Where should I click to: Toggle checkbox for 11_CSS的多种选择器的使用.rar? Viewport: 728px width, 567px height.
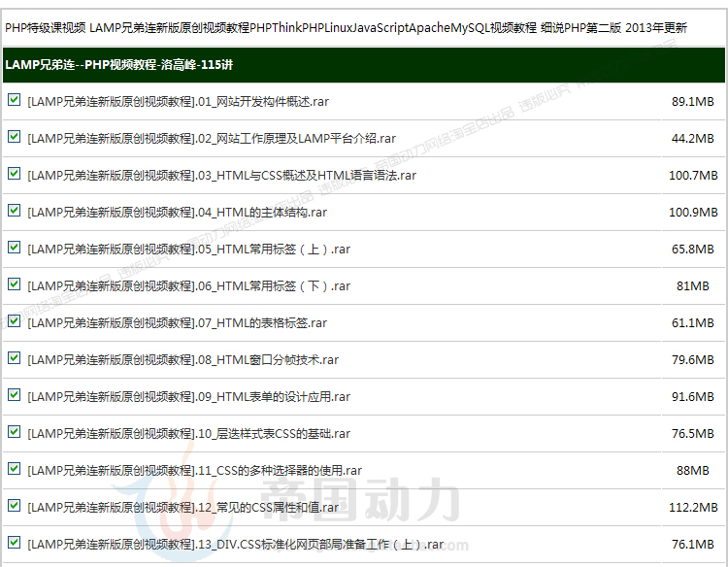pyautogui.click(x=14, y=469)
